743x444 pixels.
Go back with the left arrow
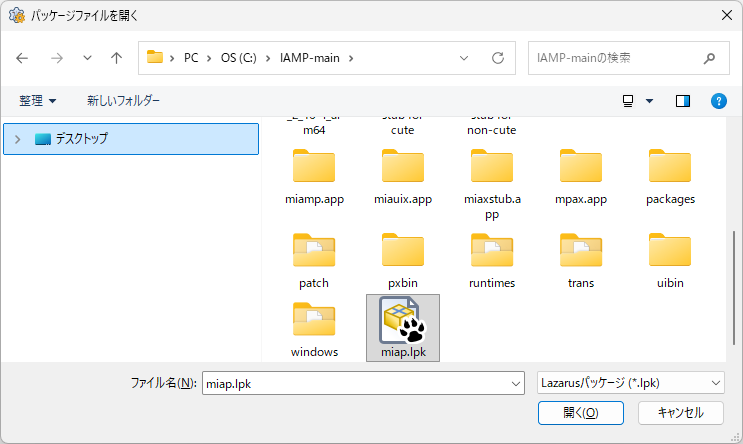point(22,58)
